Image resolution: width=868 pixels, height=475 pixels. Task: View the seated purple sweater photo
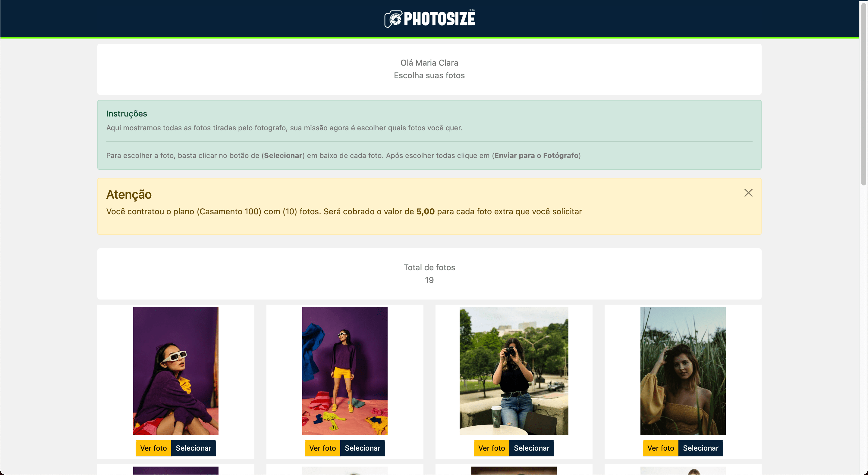153,448
